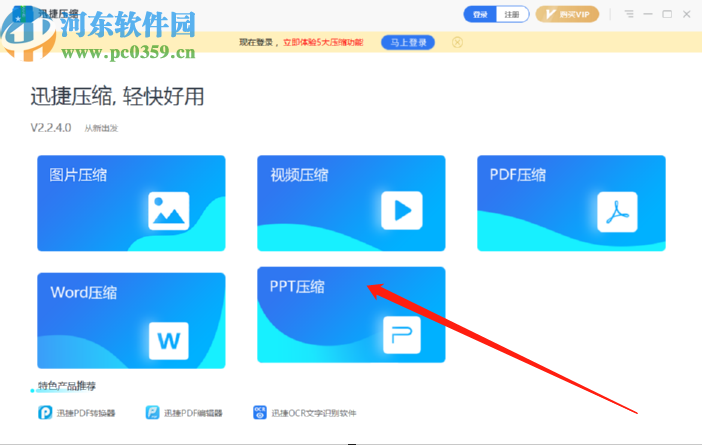This screenshot has width=702, height=445.
Task: Click the W icon in Word压缩
Action: pos(169,341)
